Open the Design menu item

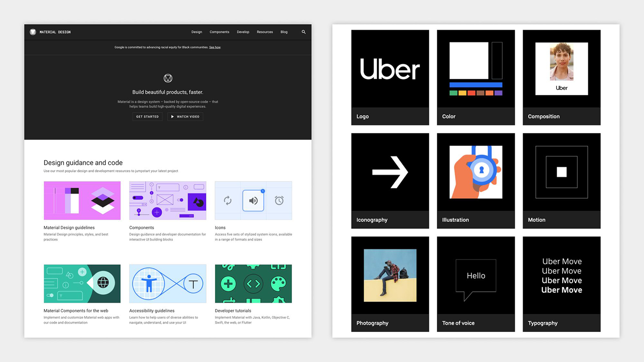[197, 32]
